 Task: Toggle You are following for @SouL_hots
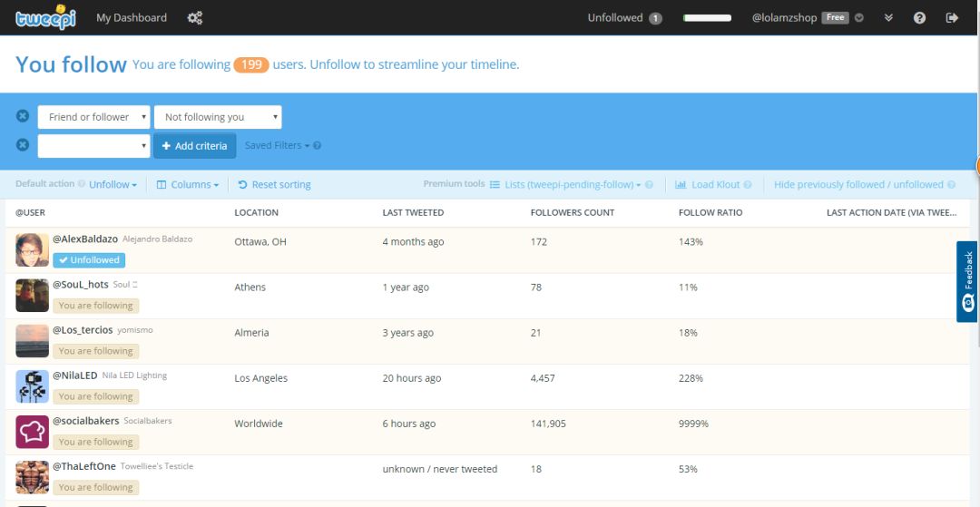pos(95,306)
